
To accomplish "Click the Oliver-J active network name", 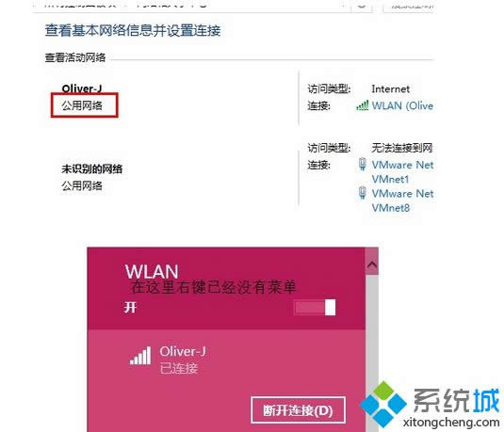I will [x=82, y=88].
